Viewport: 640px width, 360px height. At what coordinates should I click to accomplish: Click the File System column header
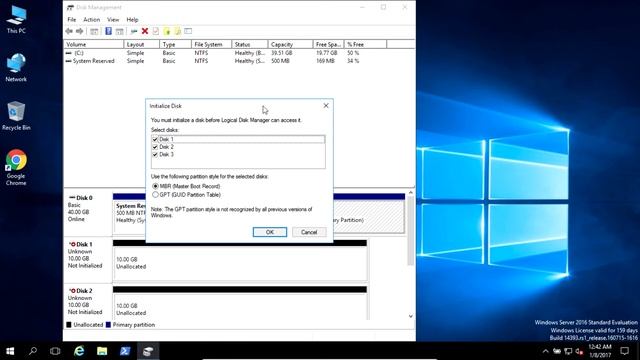click(211, 44)
